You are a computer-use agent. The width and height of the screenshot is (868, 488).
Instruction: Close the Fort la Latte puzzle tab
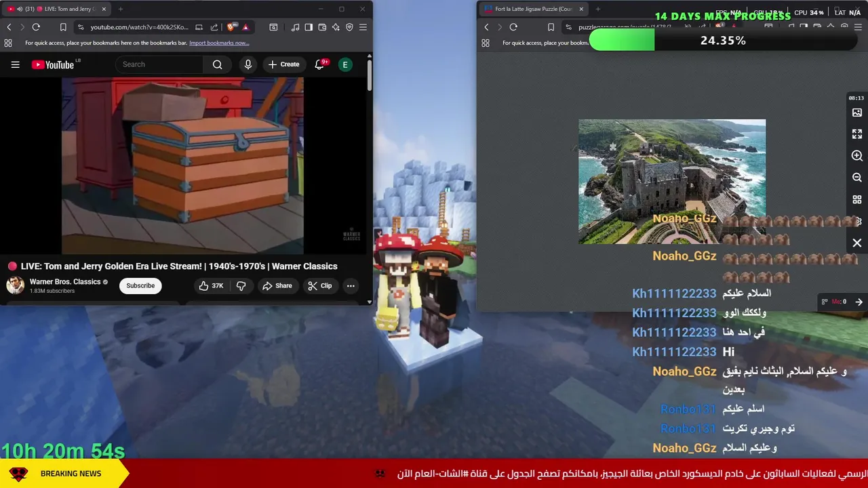pos(581,9)
